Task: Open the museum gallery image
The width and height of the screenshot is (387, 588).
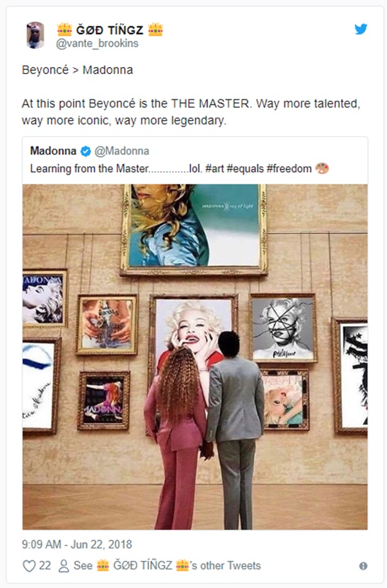Action: [x=195, y=357]
